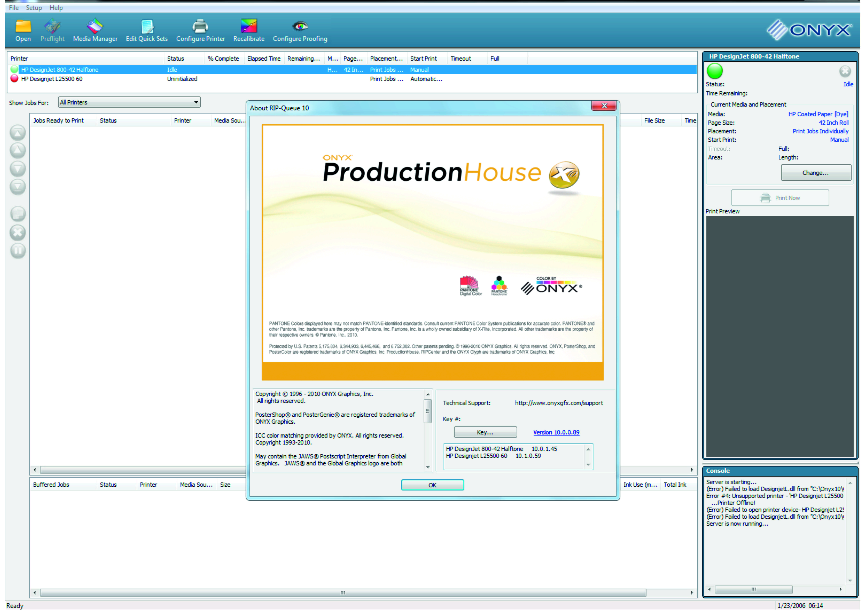Click the Change... button
868x612 pixels.
click(x=816, y=173)
